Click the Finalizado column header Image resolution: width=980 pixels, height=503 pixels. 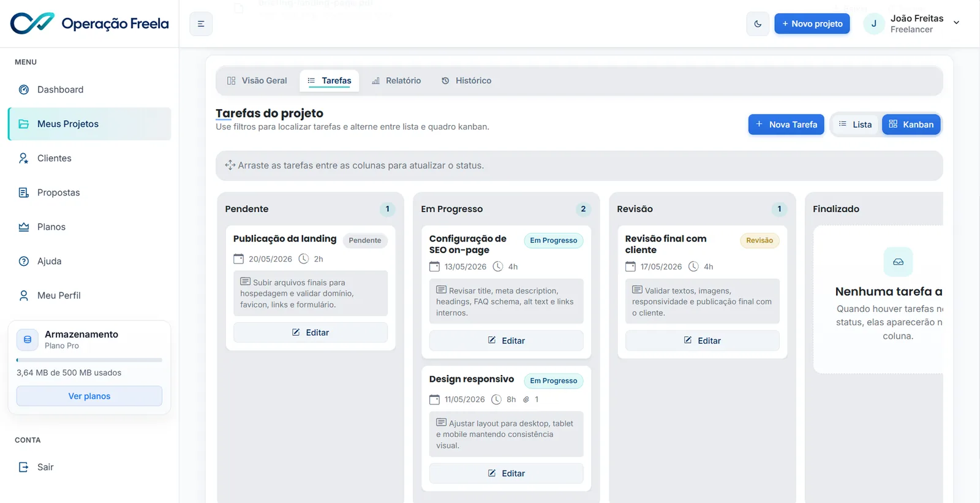coord(836,209)
